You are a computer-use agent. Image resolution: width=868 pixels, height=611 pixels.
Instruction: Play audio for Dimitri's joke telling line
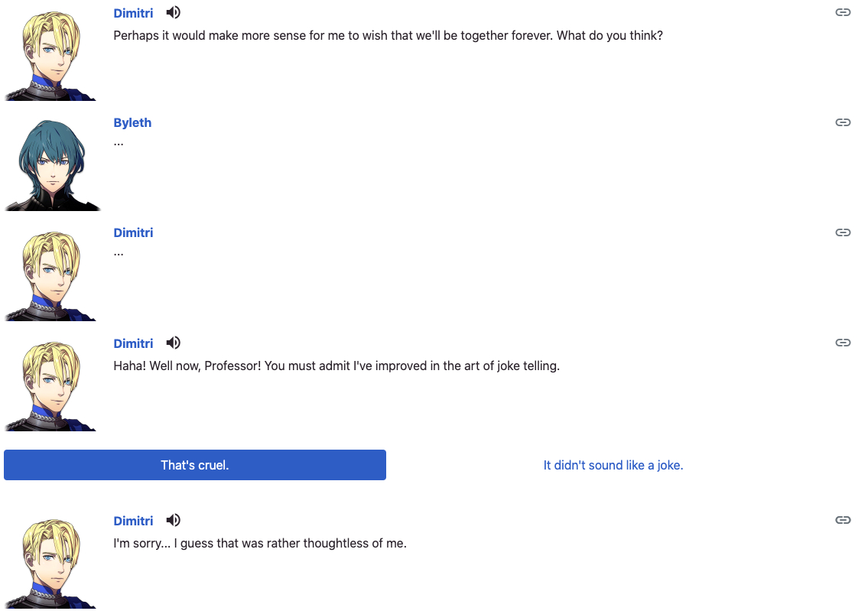click(174, 343)
